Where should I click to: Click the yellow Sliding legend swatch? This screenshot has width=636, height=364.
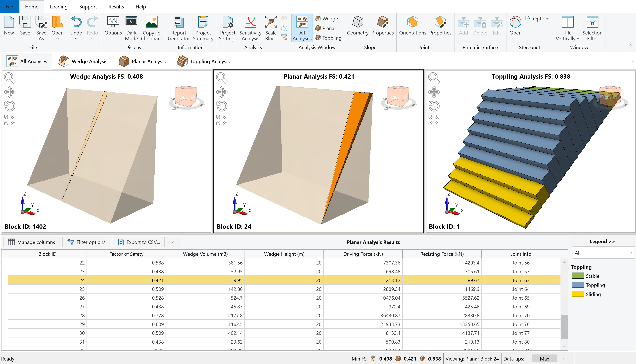[x=578, y=294]
